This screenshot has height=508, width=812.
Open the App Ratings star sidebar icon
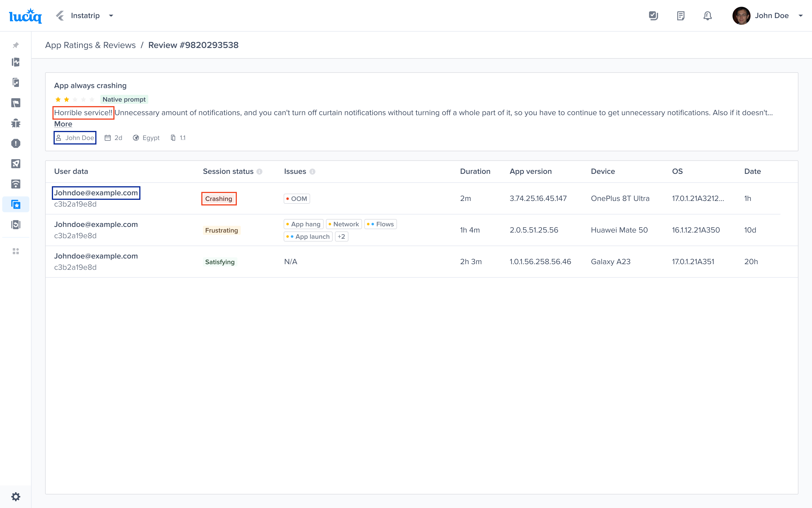16,204
